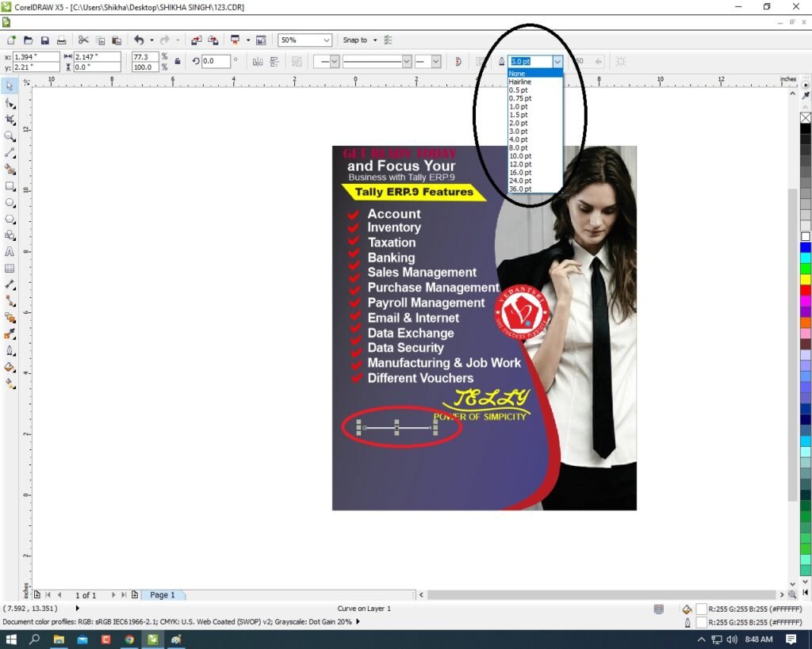Copy the selected object

coord(101,40)
